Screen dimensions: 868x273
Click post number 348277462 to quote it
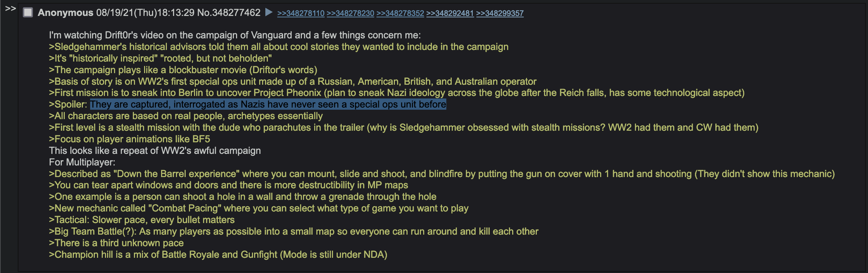point(236,13)
